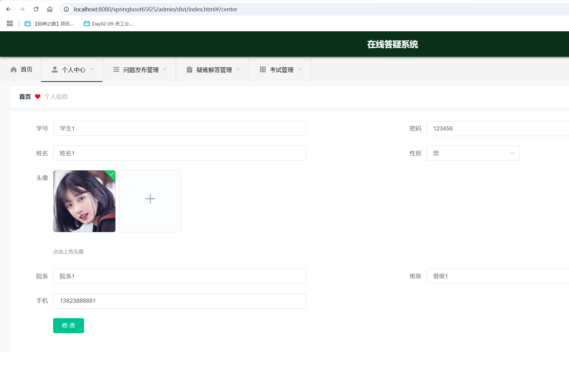Click the uploaded avatar thumbnail

84,201
